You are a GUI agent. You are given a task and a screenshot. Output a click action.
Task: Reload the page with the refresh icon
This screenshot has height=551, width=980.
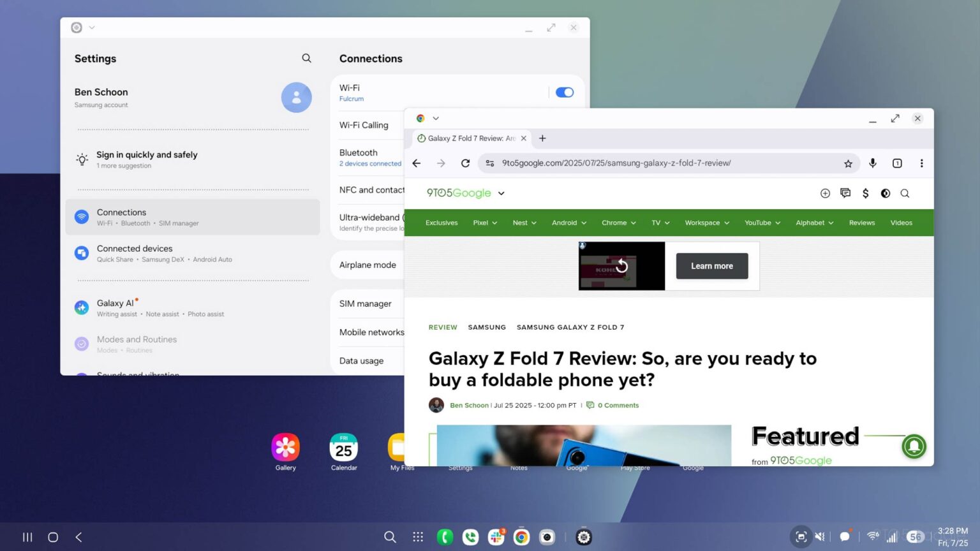pos(465,163)
